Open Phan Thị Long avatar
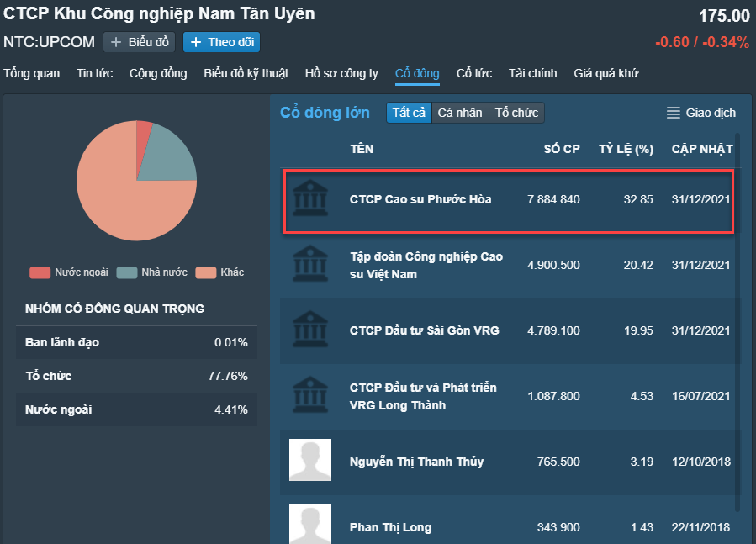This screenshot has height=544, width=756. coord(310,524)
